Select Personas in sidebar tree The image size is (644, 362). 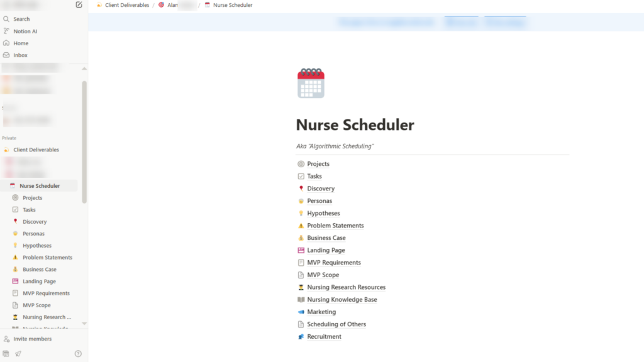tap(34, 234)
